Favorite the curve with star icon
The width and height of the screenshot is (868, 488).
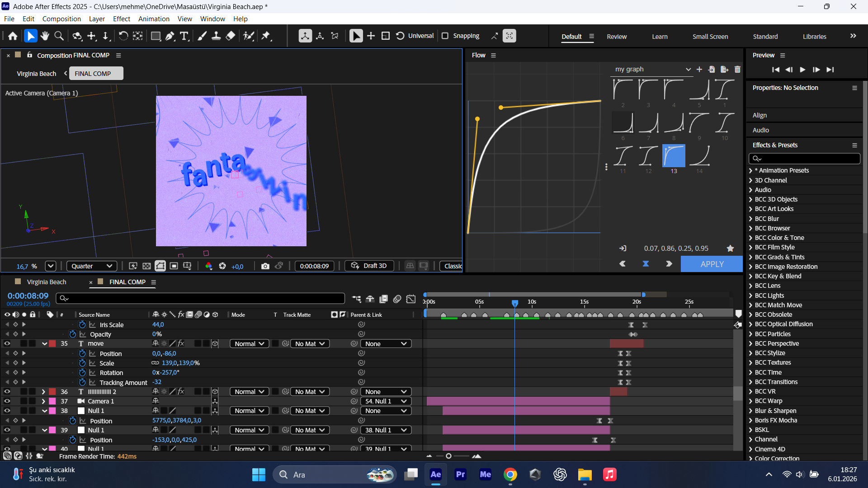(x=730, y=249)
